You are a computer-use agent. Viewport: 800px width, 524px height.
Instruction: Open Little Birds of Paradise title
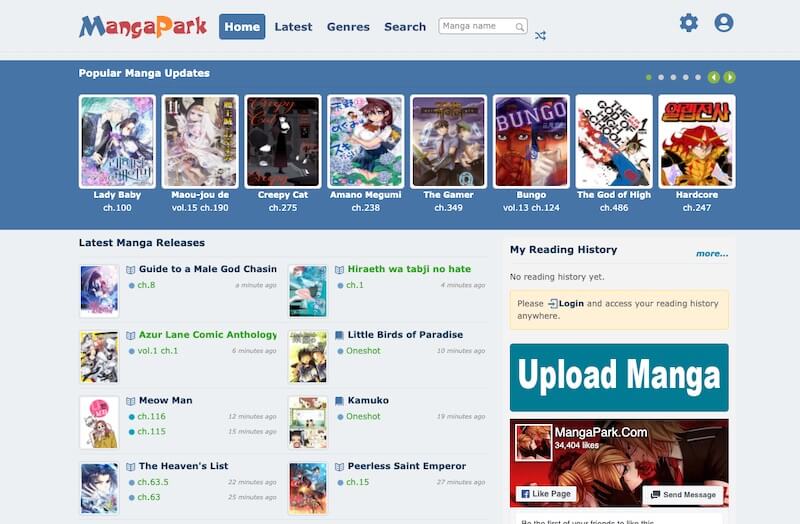(405, 335)
